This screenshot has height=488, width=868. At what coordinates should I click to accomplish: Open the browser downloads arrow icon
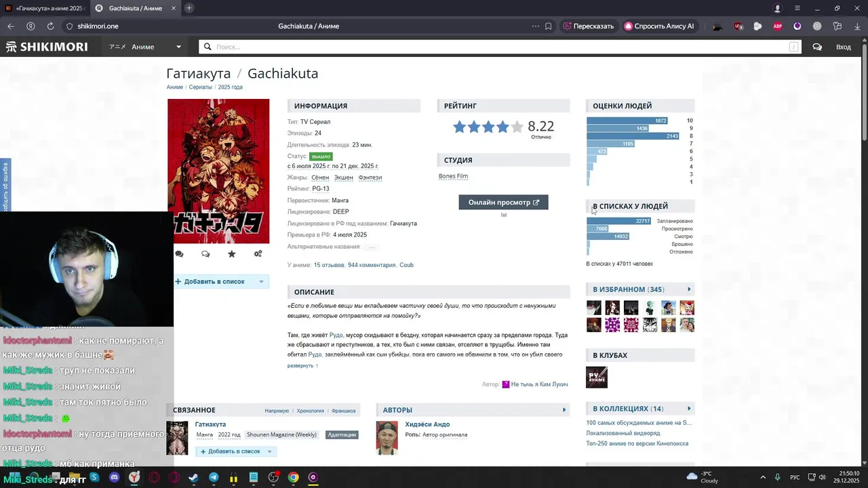pos(856,26)
